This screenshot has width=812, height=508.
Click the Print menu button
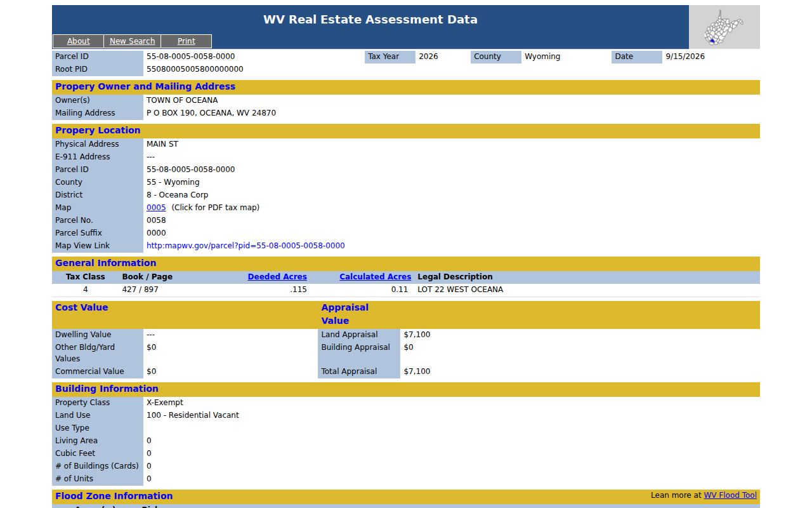[187, 41]
